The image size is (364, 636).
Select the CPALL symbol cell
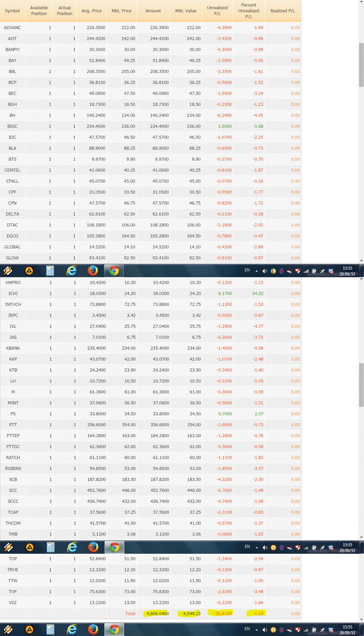[x=12, y=181]
